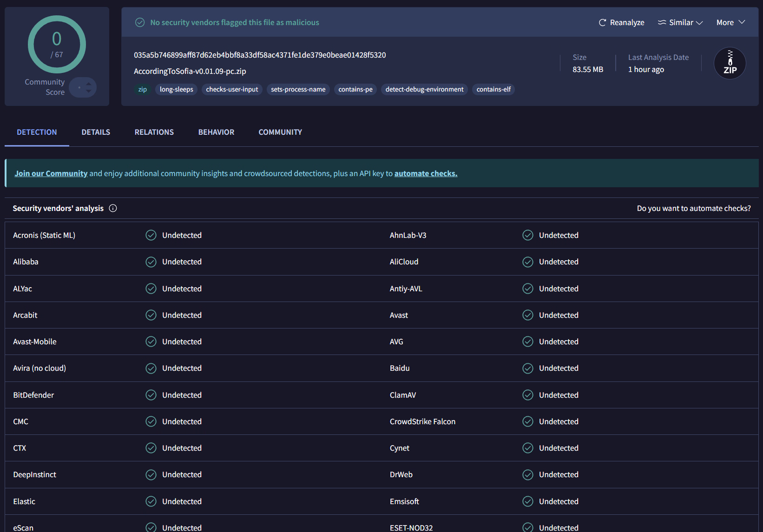Downvote the community score with the down arrow
Viewport: 763px width, 532px height.
[89, 91]
